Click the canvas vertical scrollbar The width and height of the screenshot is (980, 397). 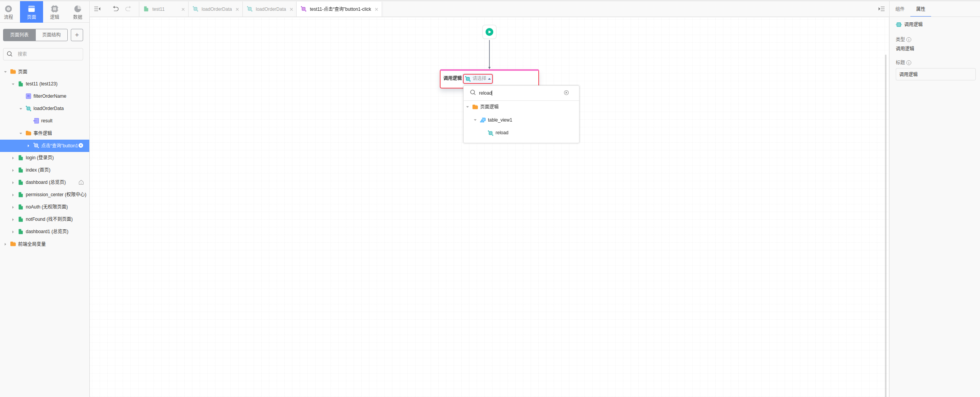pyautogui.click(x=885, y=225)
